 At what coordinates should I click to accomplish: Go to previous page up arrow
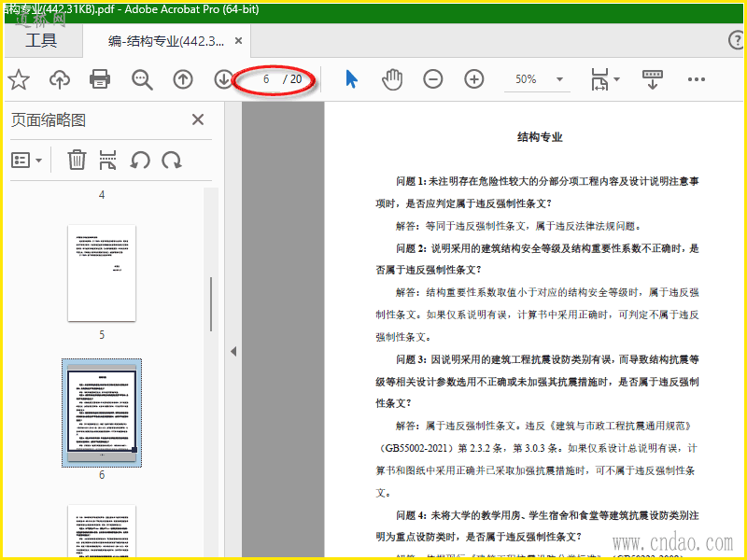(183, 79)
